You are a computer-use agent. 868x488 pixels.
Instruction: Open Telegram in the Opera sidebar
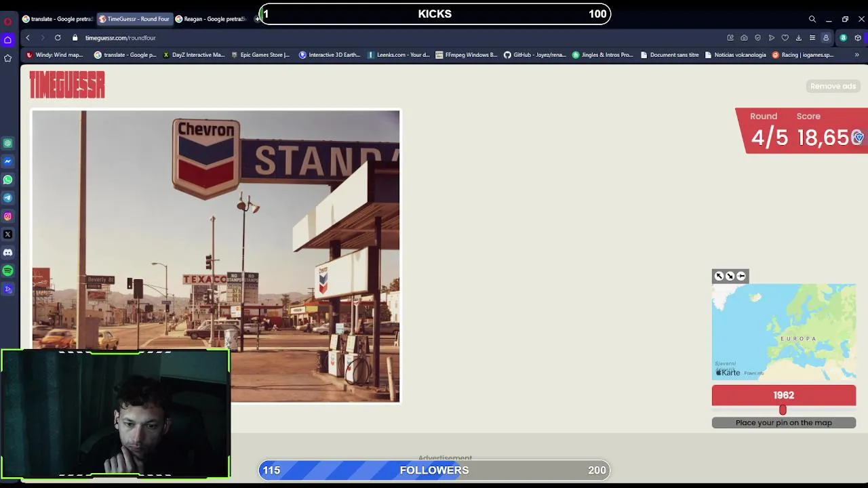coord(8,198)
